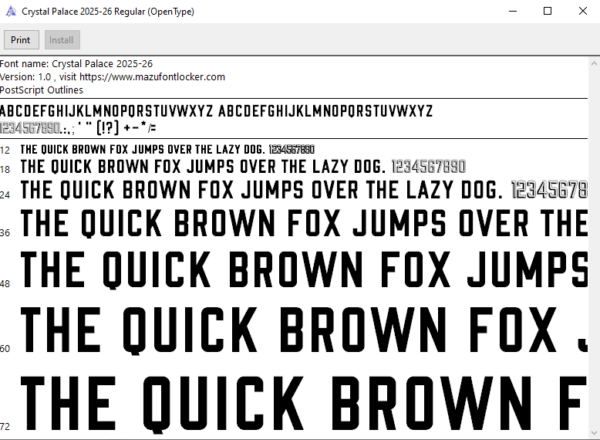The width and height of the screenshot is (600, 440).
Task: Click the size 12 label
Action: 5,150
